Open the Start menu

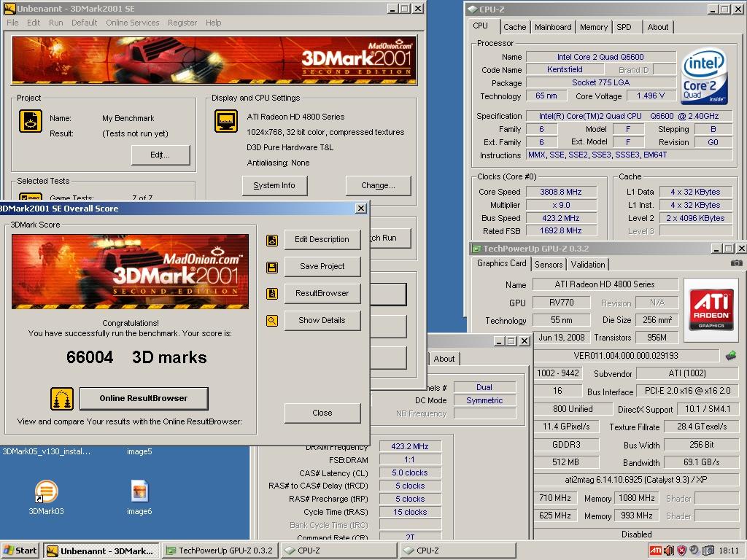20,551
